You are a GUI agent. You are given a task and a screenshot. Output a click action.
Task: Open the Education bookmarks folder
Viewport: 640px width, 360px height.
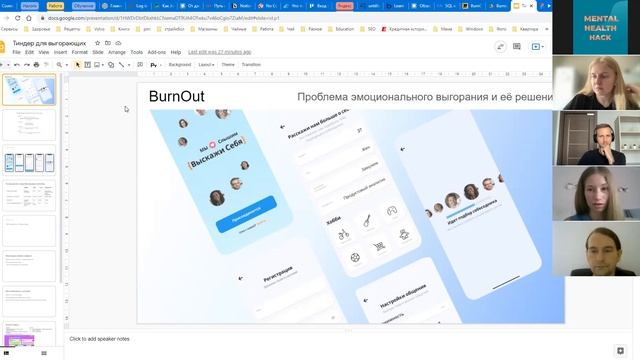(341, 29)
